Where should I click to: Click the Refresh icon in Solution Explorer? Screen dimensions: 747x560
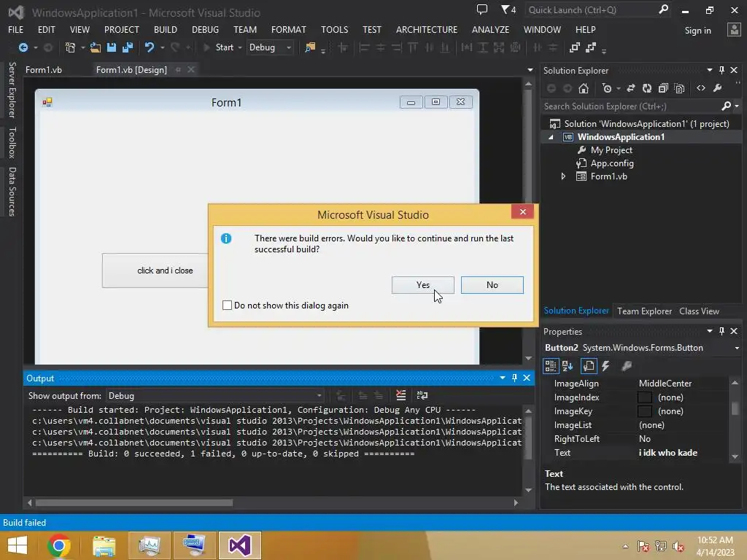[x=647, y=88]
